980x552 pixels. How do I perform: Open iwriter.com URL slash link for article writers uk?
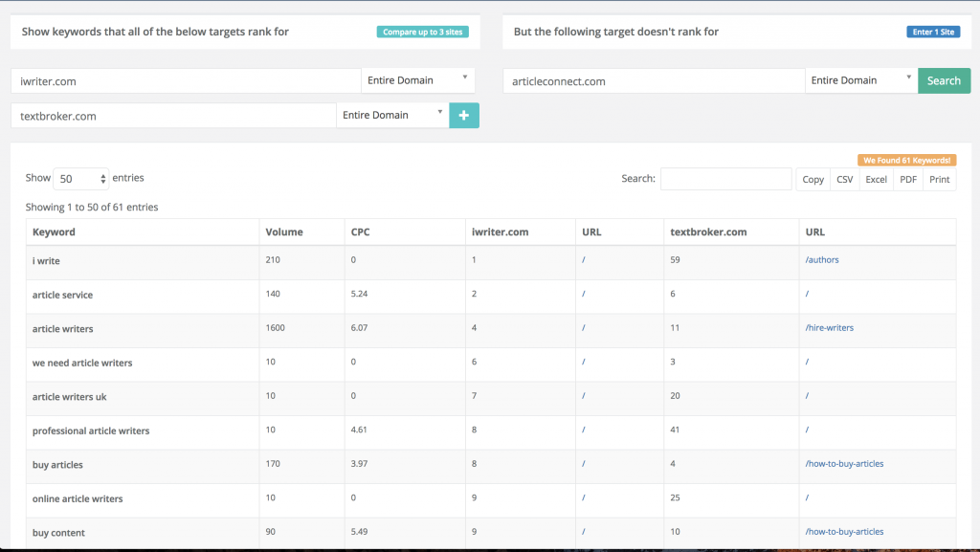(584, 396)
